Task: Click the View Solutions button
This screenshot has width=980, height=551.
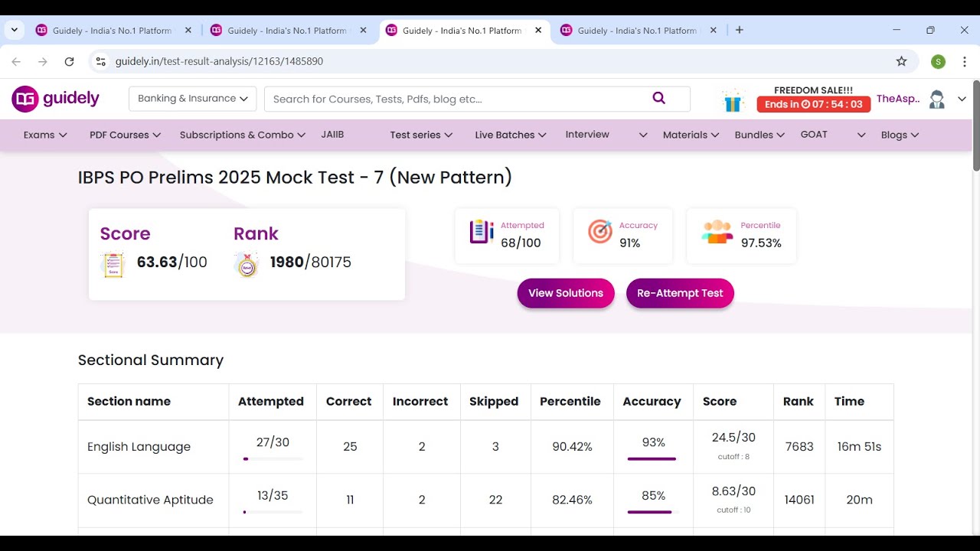Action: click(x=566, y=293)
